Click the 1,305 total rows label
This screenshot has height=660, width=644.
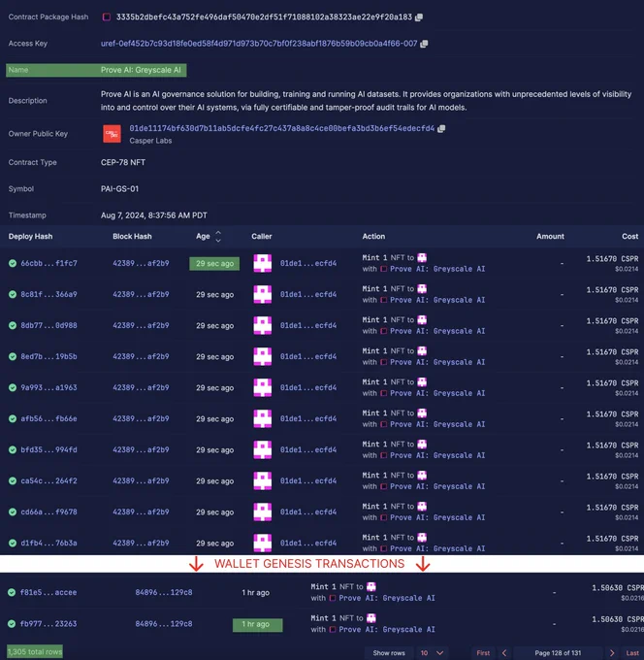point(35,651)
